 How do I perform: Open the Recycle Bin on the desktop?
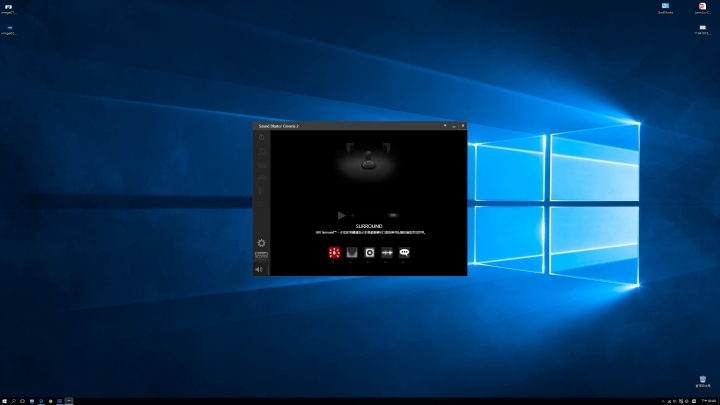click(x=703, y=382)
